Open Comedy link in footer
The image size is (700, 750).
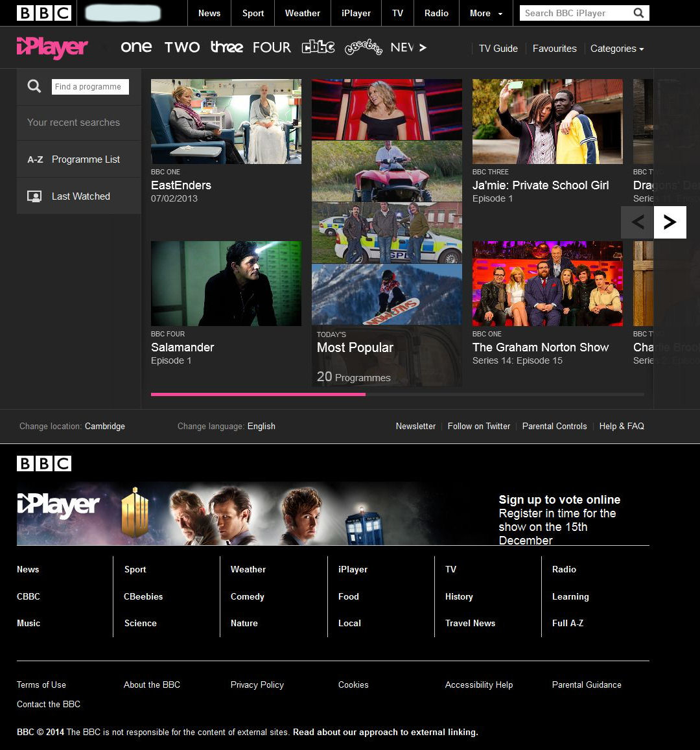[247, 596]
